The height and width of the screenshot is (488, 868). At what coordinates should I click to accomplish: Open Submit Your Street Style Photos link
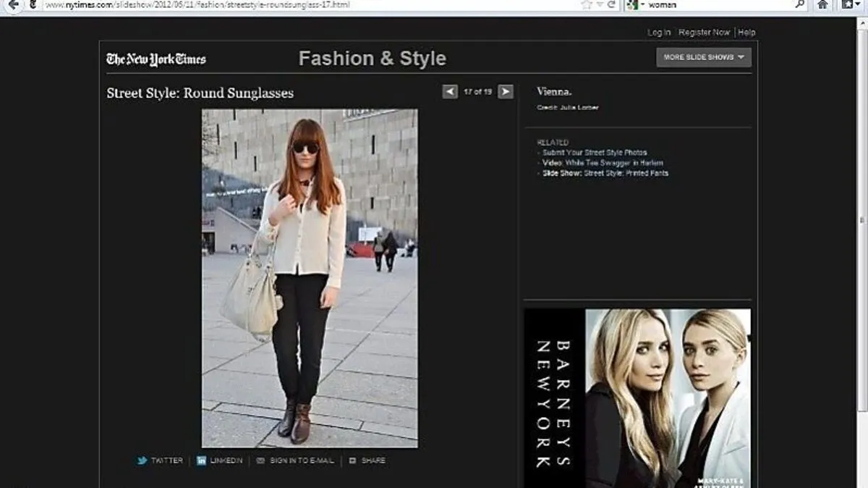coord(595,153)
